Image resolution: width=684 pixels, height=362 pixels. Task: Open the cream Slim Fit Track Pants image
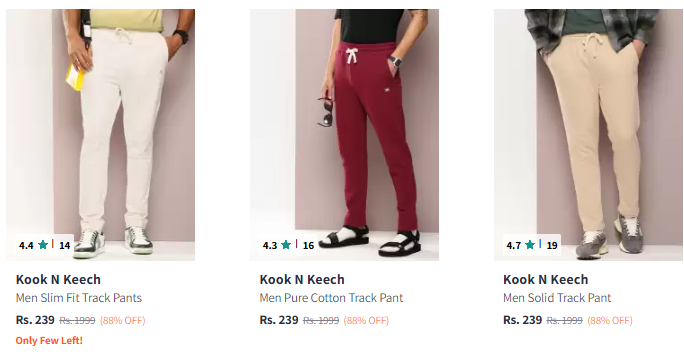click(100, 135)
